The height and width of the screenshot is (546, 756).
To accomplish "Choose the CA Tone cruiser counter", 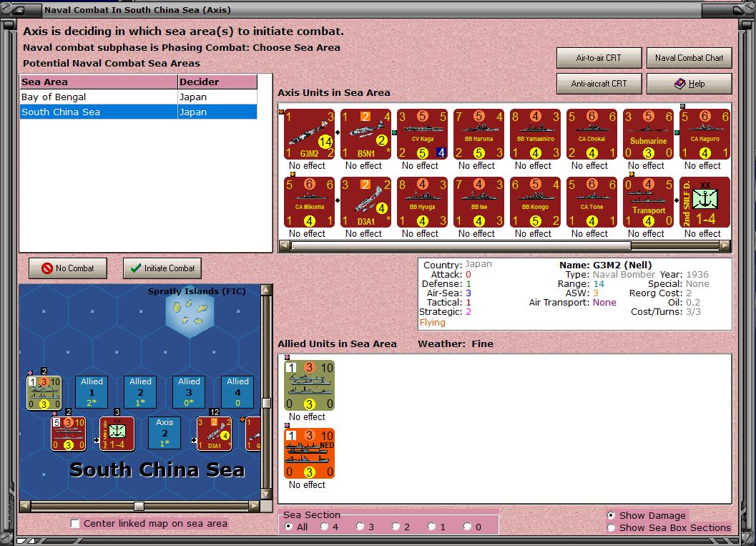I will click(x=591, y=202).
